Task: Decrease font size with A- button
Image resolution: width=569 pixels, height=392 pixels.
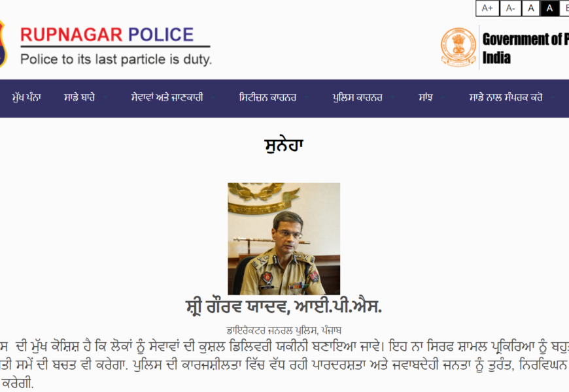Action: pos(510,8)
